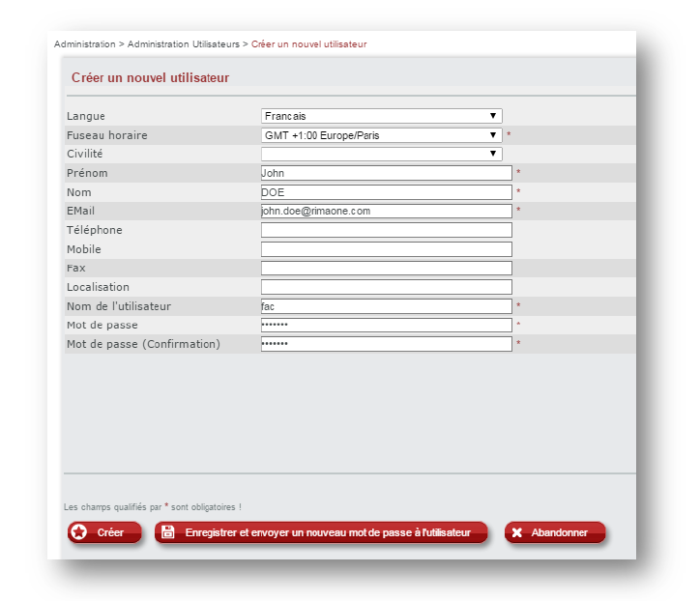The height and width of the screenshot is (601, 700).
Task: Focus the Mot de passe (Confirmation) field
Action: coord(386,344)
